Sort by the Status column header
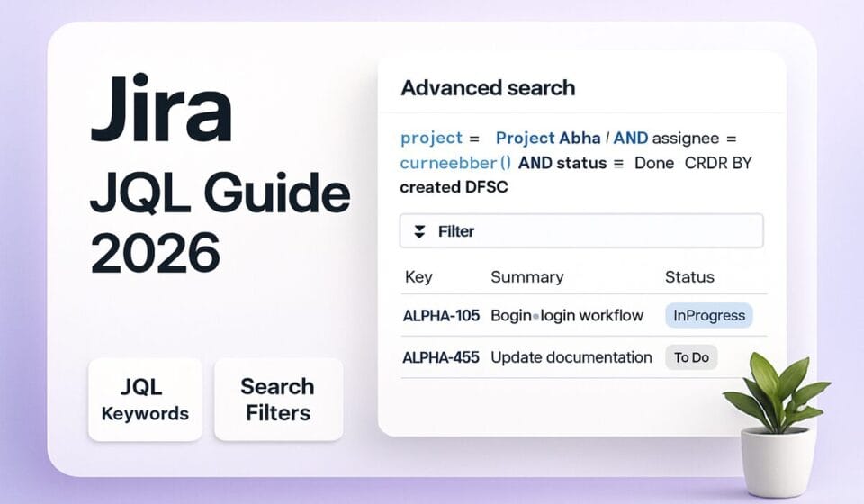 689,277
